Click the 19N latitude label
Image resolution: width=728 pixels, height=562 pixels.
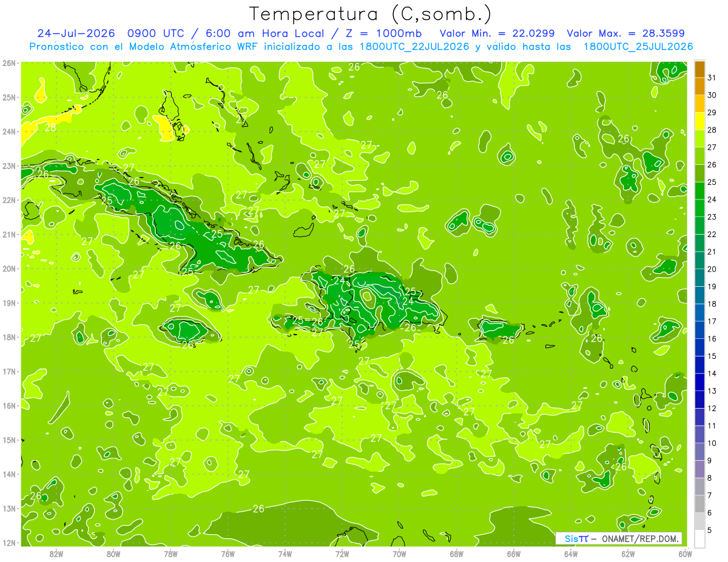[8, 303]
